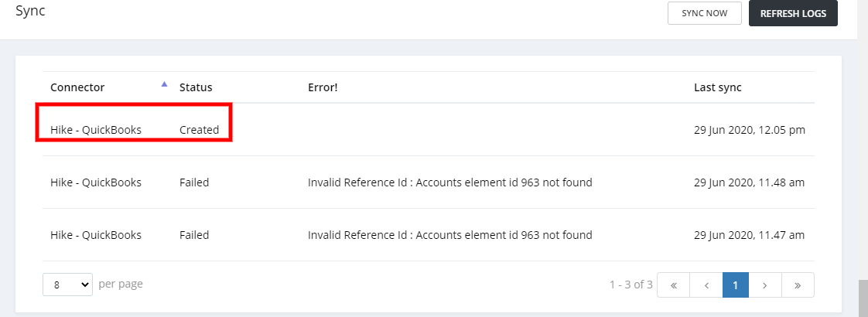
Task: Click the Last sync column header
Action: [x=717, y=87]
